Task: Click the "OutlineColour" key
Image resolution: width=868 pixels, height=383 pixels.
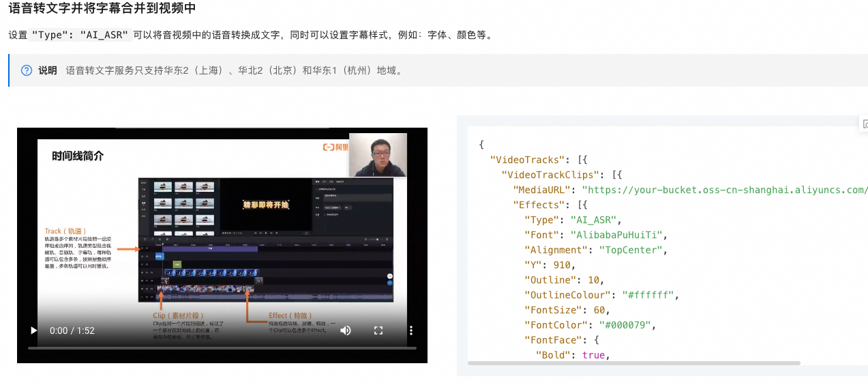Action: coord(567,295)
